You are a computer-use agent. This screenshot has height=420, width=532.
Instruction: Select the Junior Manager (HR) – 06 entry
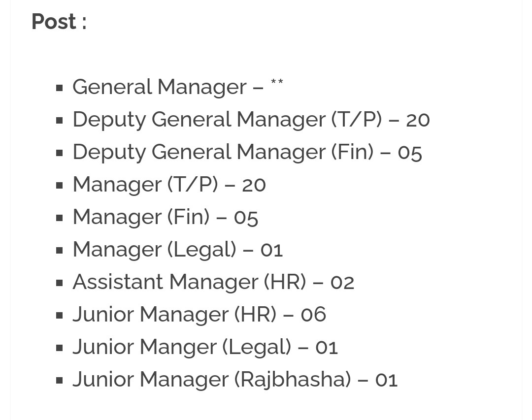point(199,315)
